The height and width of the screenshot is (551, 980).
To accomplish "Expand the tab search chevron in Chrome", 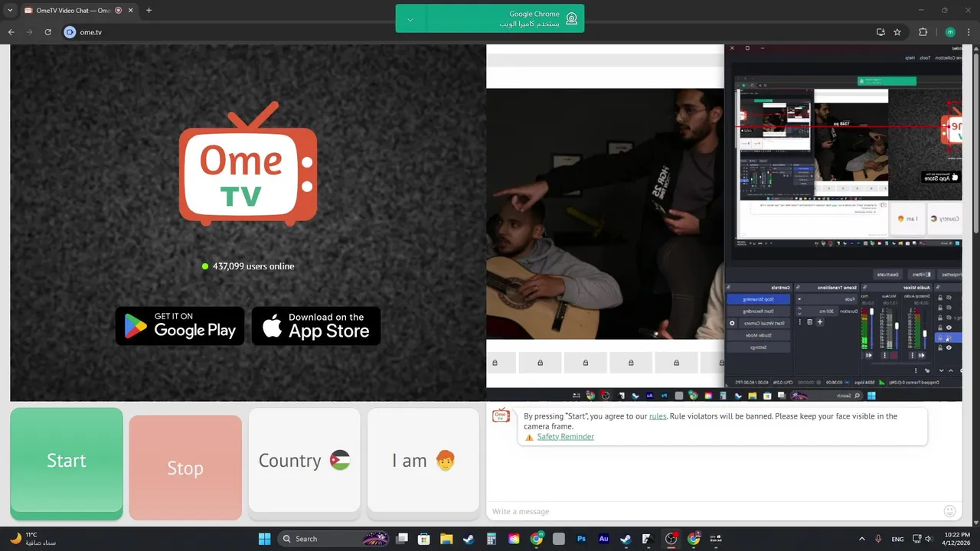I will coord(10,10).
